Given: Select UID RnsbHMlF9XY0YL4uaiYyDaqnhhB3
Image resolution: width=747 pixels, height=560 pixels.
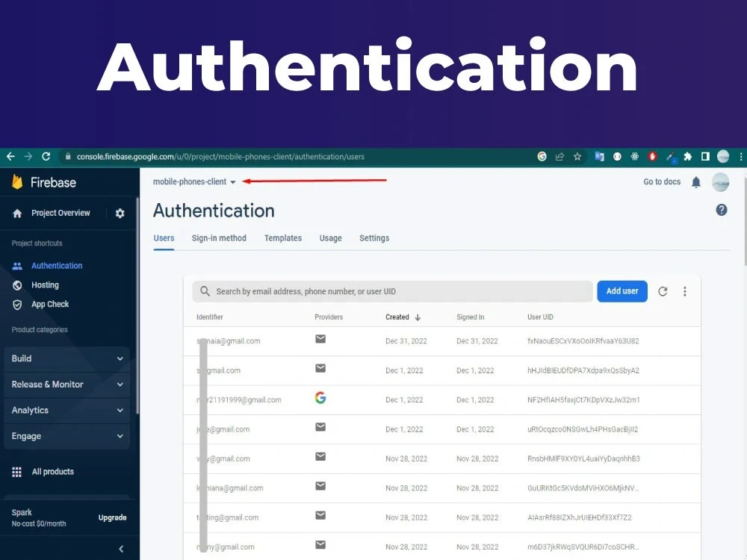Looking at the screenshot, I should pos(583,459).
